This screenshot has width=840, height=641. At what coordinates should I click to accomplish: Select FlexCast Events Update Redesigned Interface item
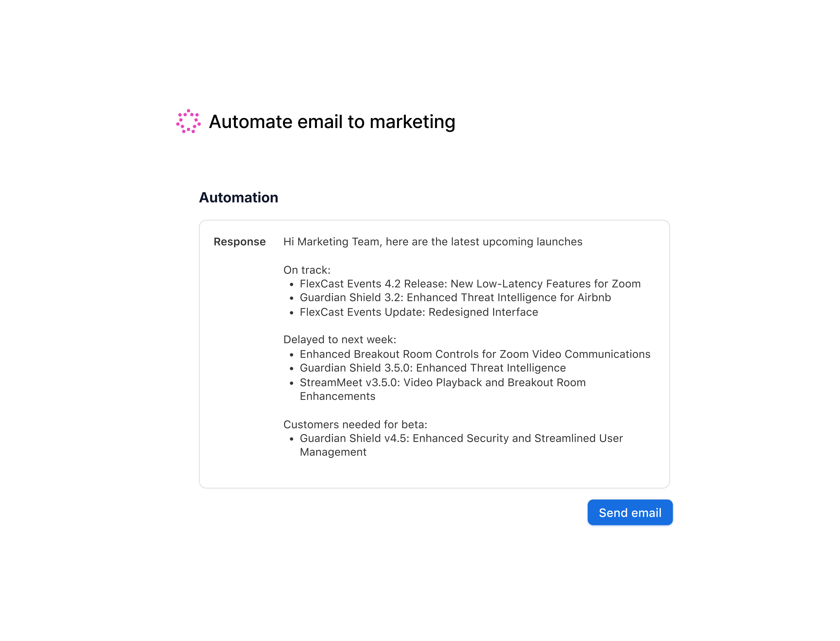click(419, 312)
